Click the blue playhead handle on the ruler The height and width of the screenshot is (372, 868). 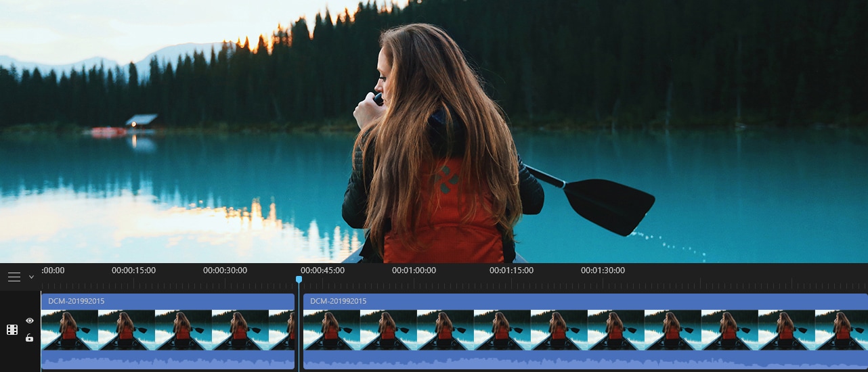(x=299, y=279)
